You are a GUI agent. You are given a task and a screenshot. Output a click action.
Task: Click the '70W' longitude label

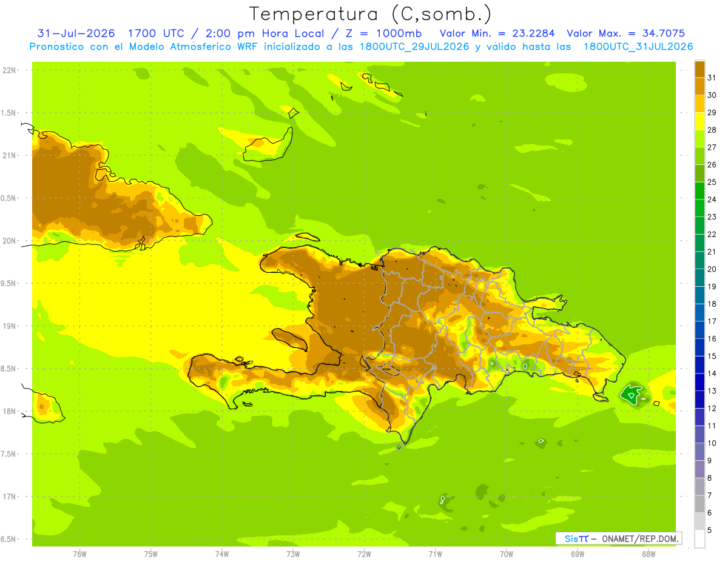(506, 554)
